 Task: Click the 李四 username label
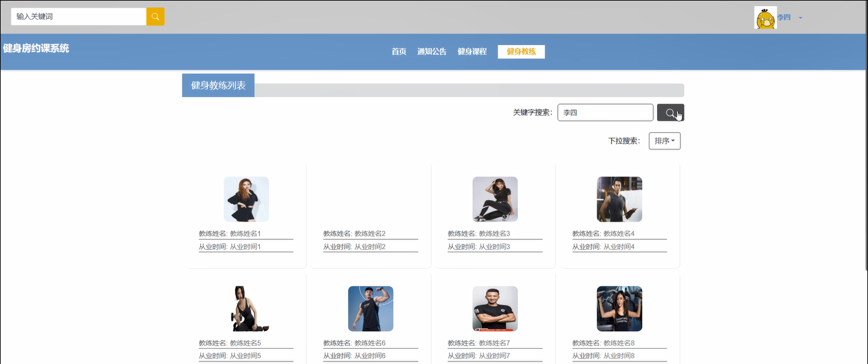(x=783, y=18)
